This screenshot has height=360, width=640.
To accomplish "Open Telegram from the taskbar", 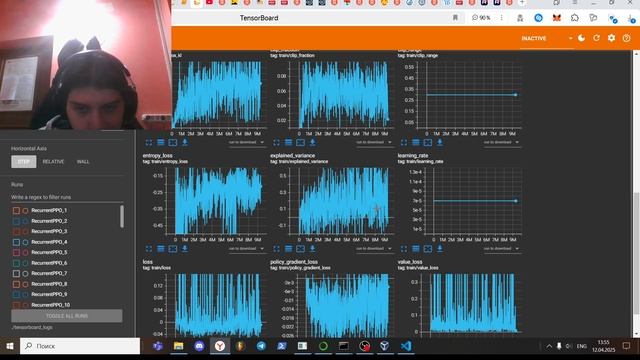I will point(261,346).
